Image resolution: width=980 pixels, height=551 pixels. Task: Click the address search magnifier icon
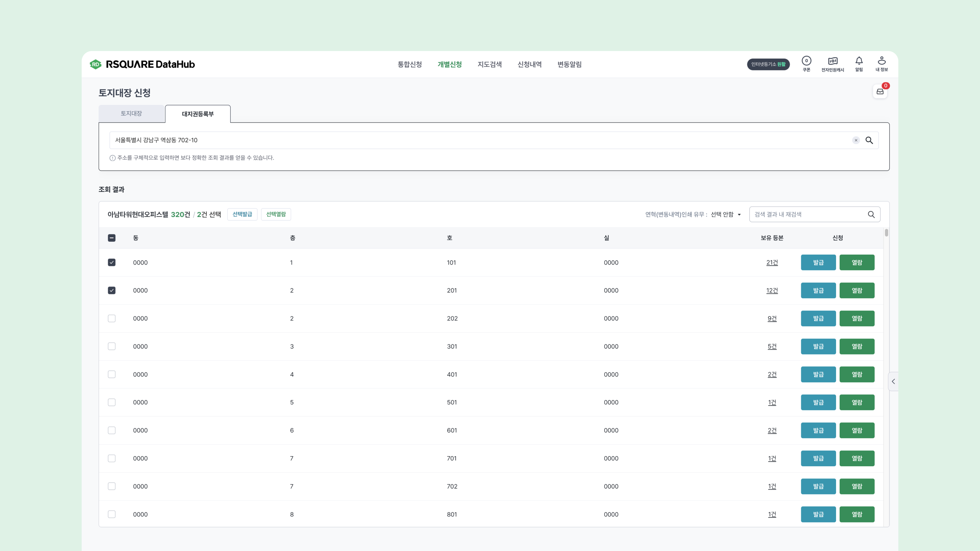tap(869, 140)
